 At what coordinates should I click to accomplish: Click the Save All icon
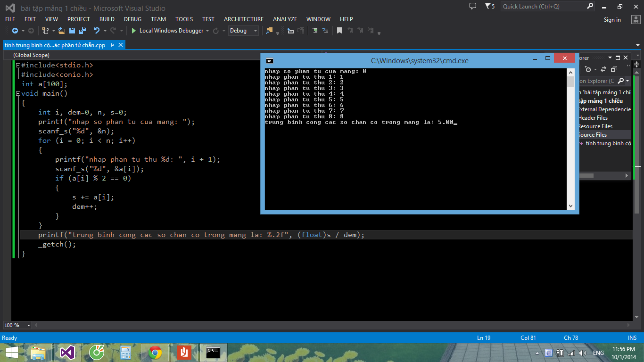click(x=83, y=31)
